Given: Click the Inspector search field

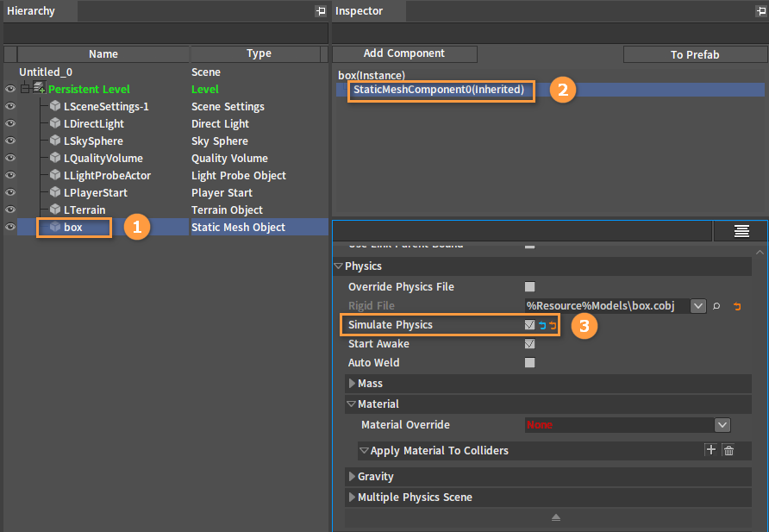Looking at the screenshot, I should (550, 34).
